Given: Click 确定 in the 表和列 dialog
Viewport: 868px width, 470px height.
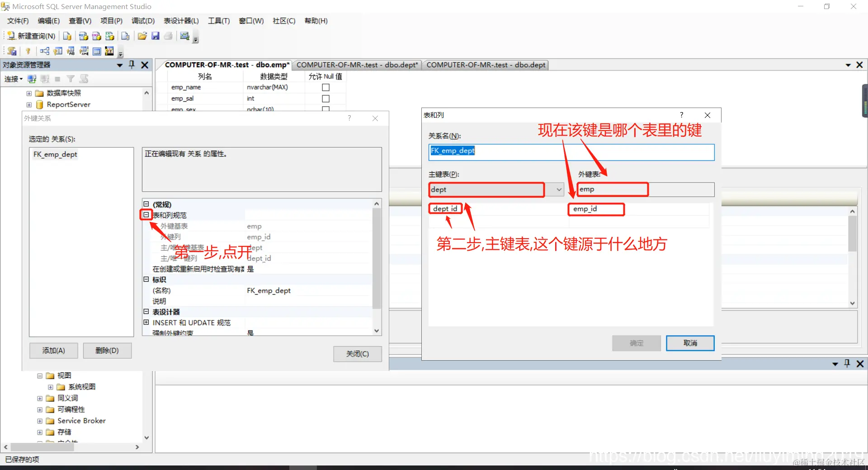Looking at the screenshot, I should (x=636, y=343).
